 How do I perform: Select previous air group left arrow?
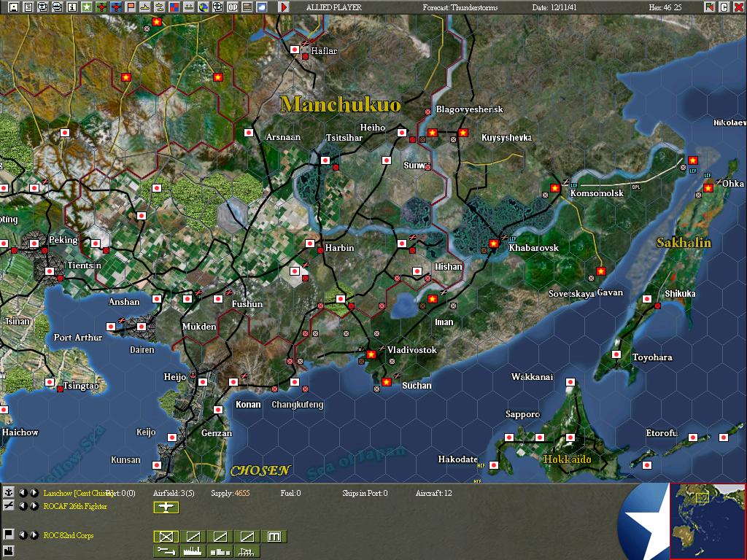(x=23, y=506)
